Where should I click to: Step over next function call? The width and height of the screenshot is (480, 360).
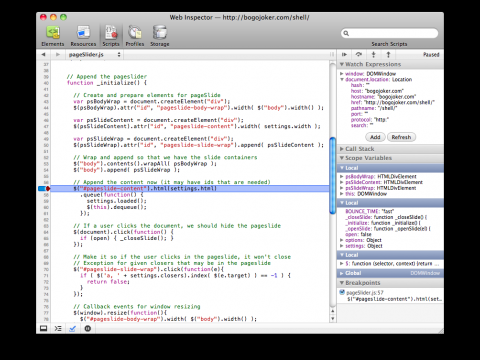tap(359, 54)
